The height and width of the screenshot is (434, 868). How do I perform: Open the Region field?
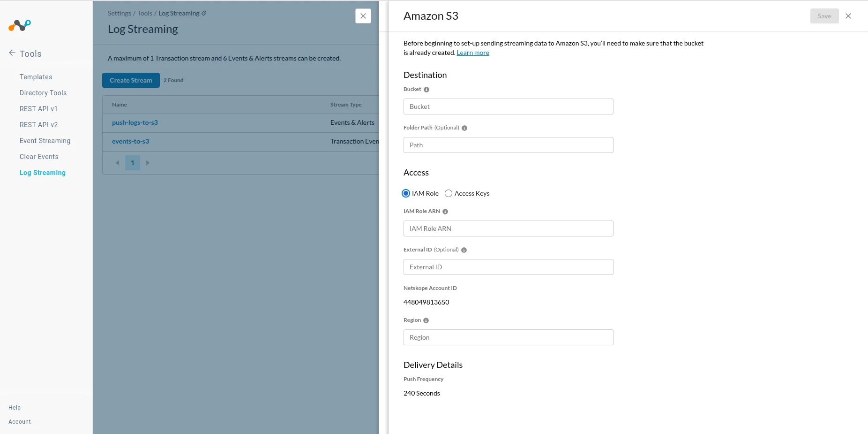(x=508, y=337)
